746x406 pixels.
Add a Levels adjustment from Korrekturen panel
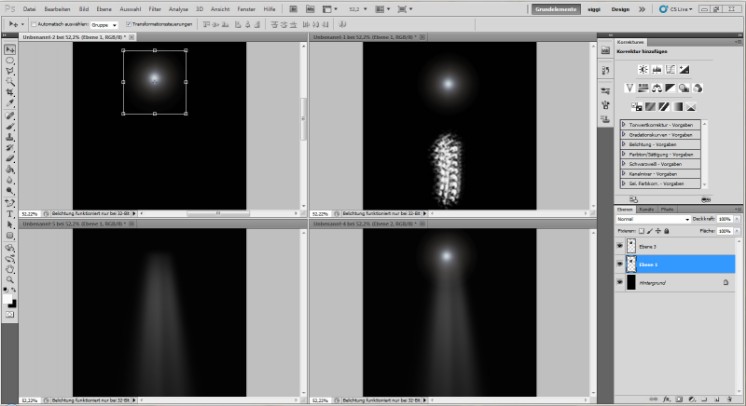click(655, 69)
